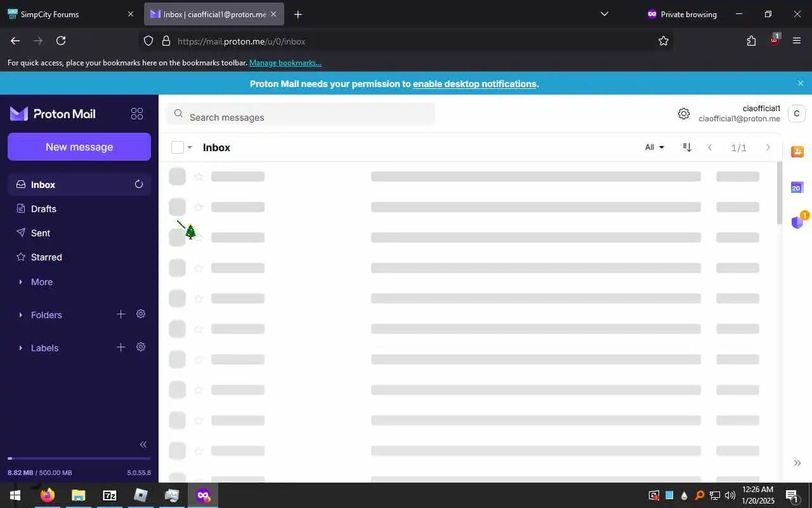
Task: Click the Proton Mail logo
Action: click(53, 114)
